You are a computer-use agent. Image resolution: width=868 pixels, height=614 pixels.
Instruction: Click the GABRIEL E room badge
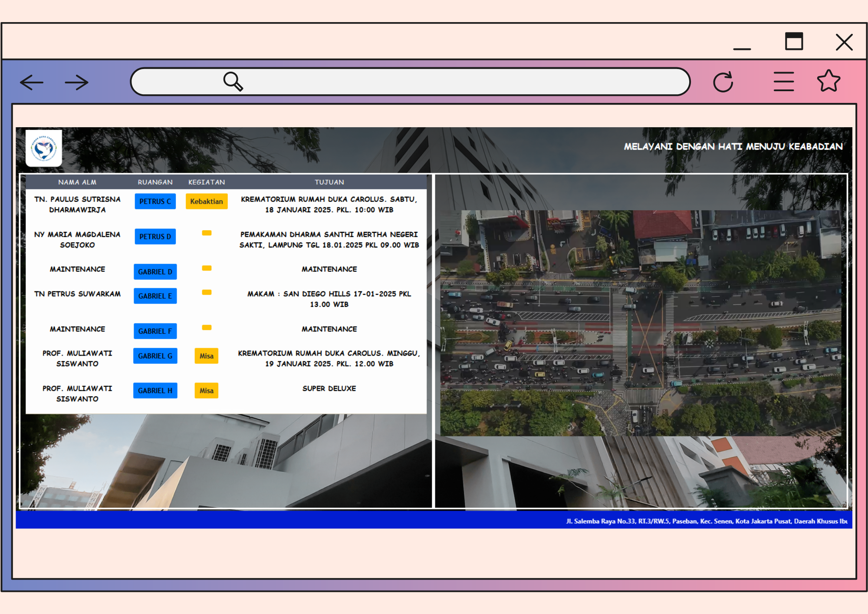point(155,296)
